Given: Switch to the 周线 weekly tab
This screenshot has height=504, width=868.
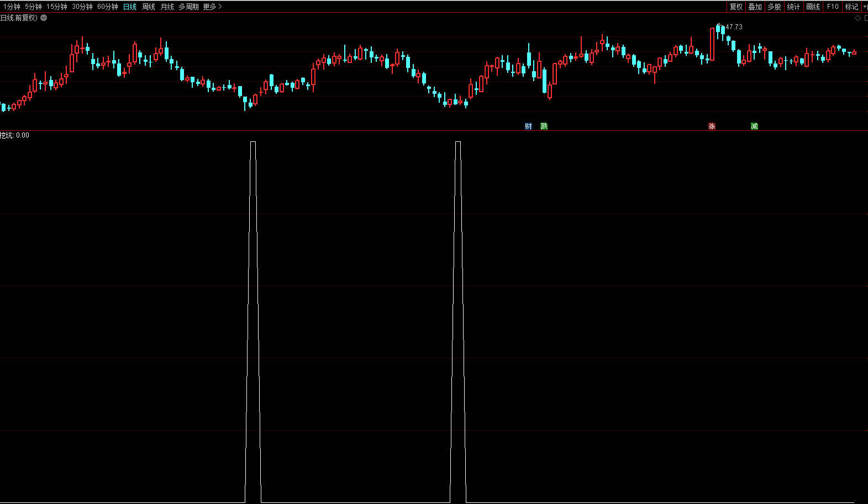Looking at the screenshot, I should (149, 7).
